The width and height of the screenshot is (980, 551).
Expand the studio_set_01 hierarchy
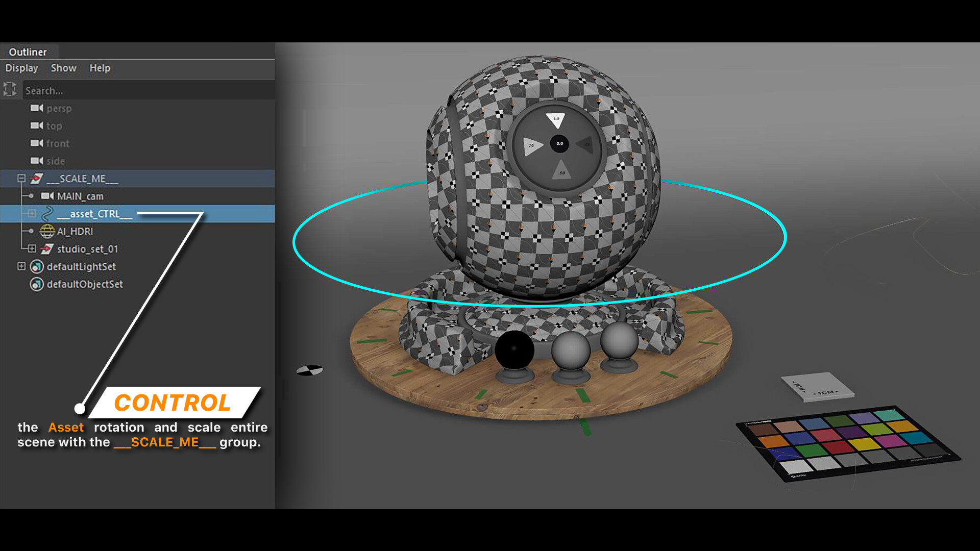(x=33, y=249)
